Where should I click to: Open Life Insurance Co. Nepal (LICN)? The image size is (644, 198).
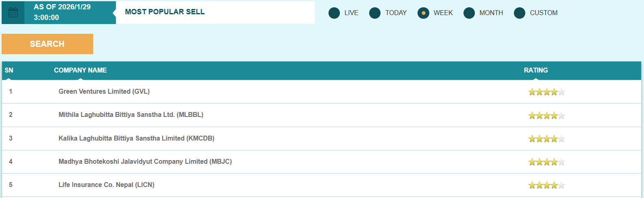coord(106,185)
